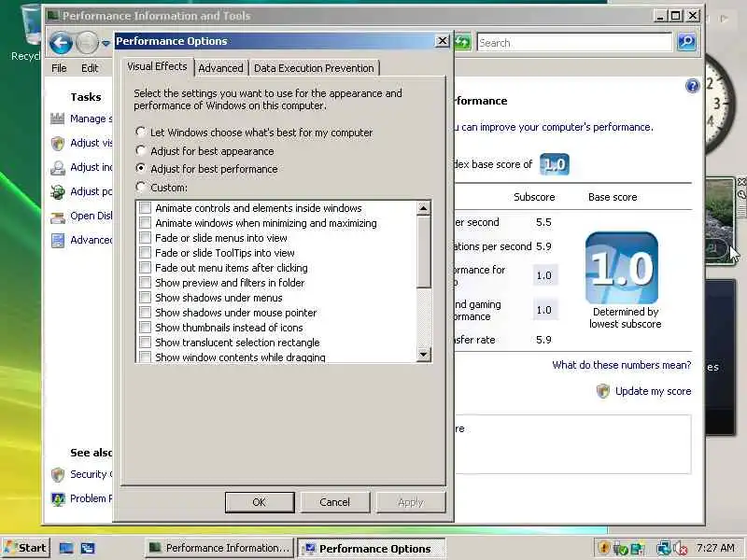Click the Start button on the taskbar

pyautogui.click(x=25, y=548)
